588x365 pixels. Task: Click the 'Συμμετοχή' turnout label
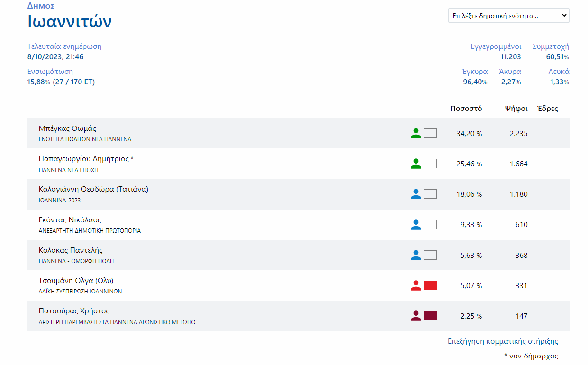(551, 46)
